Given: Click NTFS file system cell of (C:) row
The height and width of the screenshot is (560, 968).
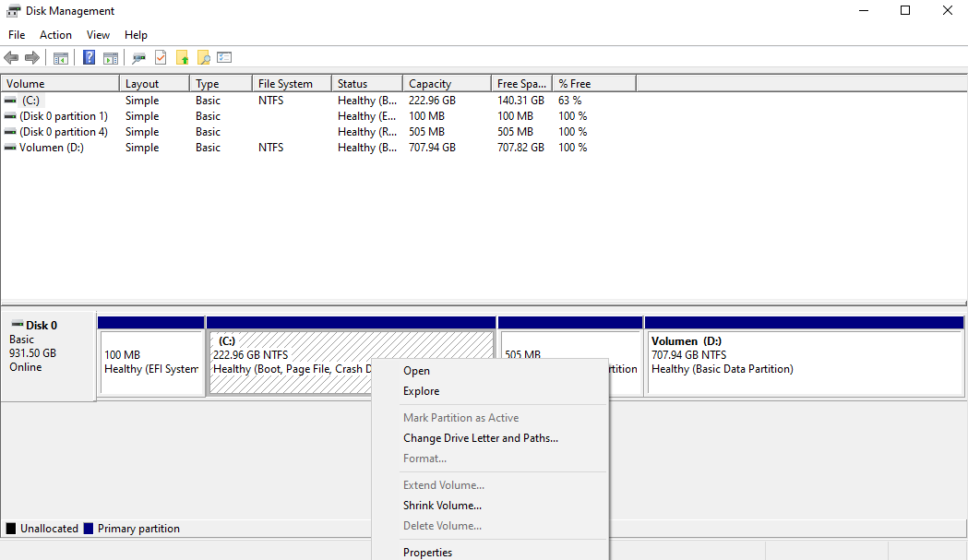Looking at the screenshot, I should click(x=271, y=100).
